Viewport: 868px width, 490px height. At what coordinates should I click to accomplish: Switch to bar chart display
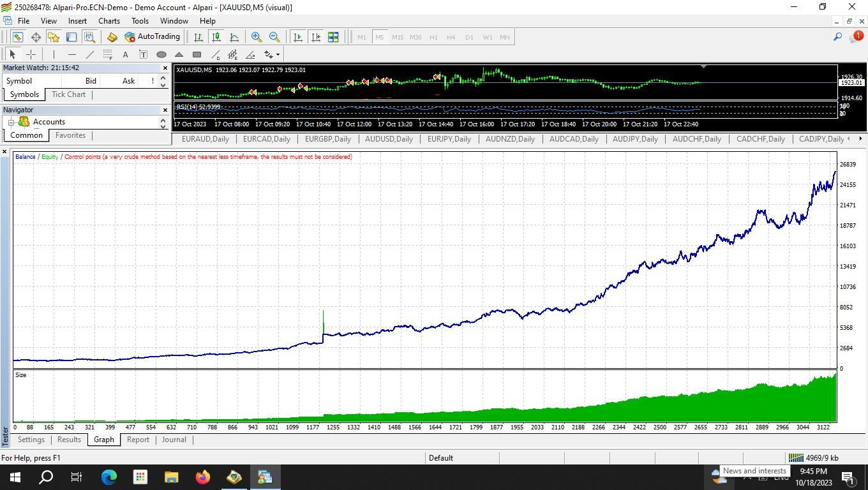(x=198, y=37)
